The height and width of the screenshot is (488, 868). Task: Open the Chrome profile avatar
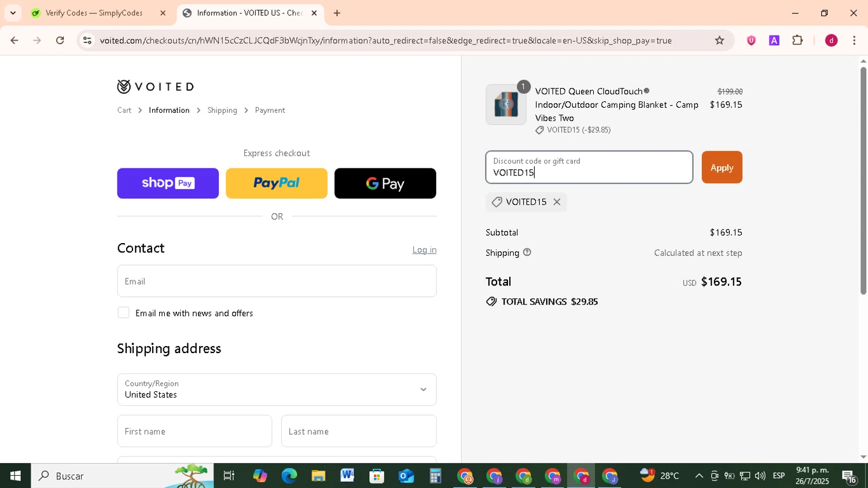832,41
